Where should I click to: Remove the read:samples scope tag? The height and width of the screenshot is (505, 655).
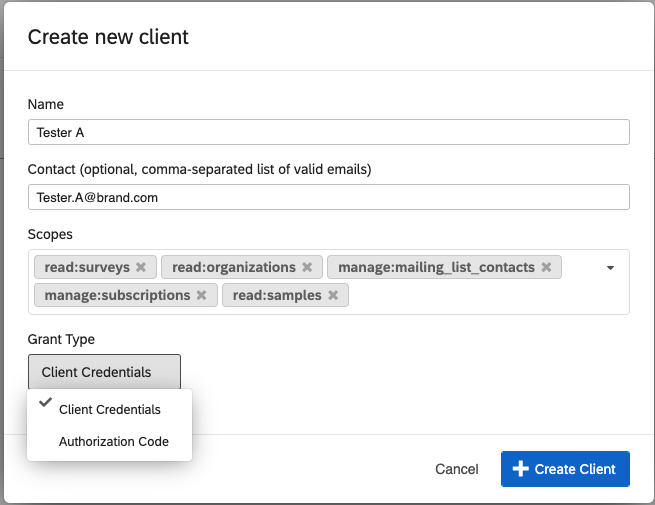click(x=333, y=295)
